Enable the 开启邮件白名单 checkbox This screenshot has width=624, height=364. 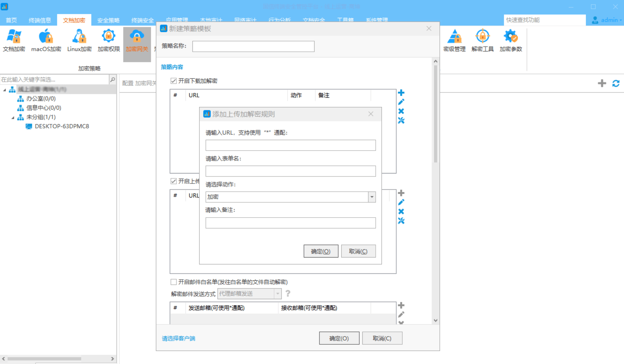(x=173, y=282)
